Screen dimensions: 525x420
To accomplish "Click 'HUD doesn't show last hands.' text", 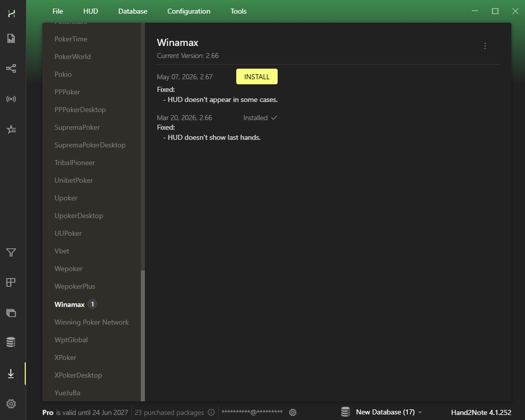I will (x=214, y=138).
